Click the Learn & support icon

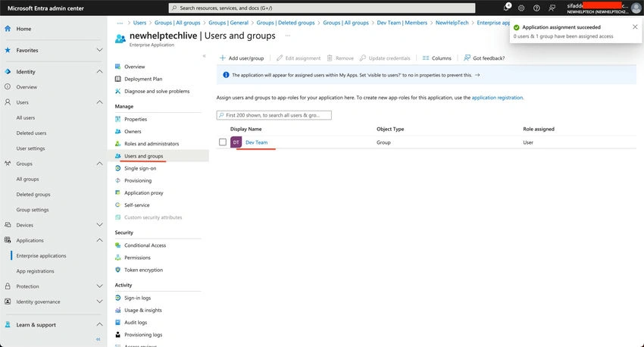pos(8,324)
